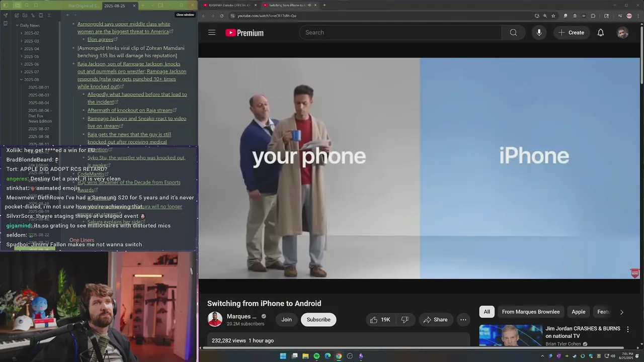Open a new Chrome tab with plus
The height and width of the screenshot is (362, 644).
(324, 5)
